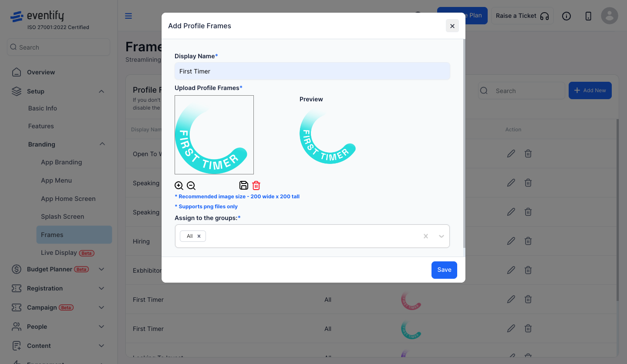Delete uploaded frame with red trash icon
627x364 pixels.
coord(256,185)
